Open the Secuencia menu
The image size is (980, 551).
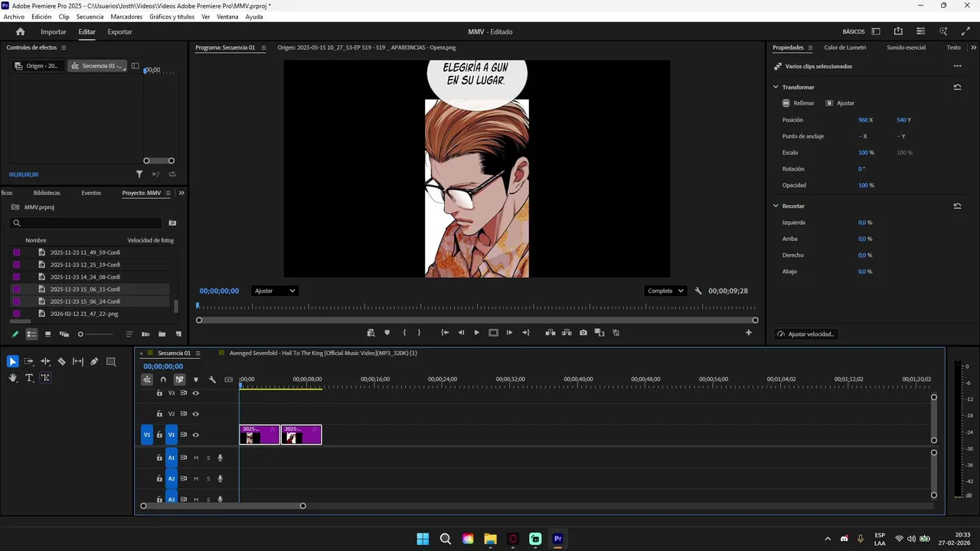(x=90, y=16)
